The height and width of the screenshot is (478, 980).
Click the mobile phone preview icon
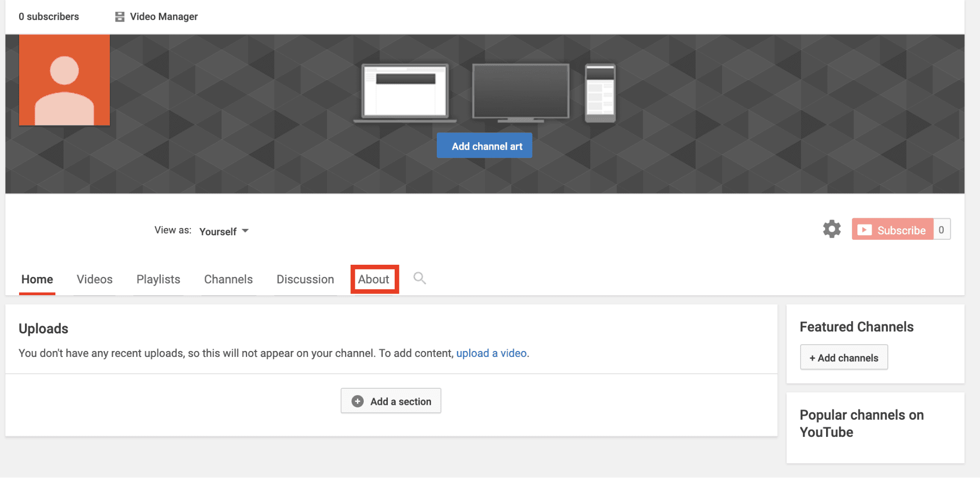coord(600,93)
